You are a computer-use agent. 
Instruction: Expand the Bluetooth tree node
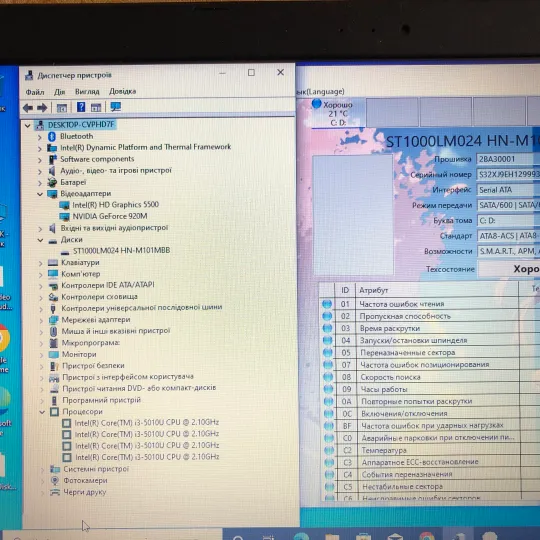40,137
